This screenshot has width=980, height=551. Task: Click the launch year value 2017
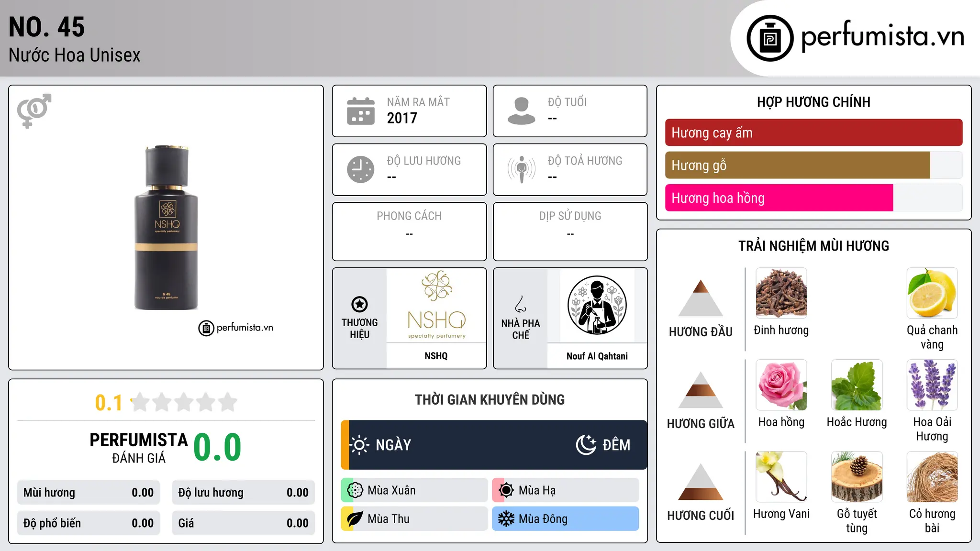click(x=402, y=118)
